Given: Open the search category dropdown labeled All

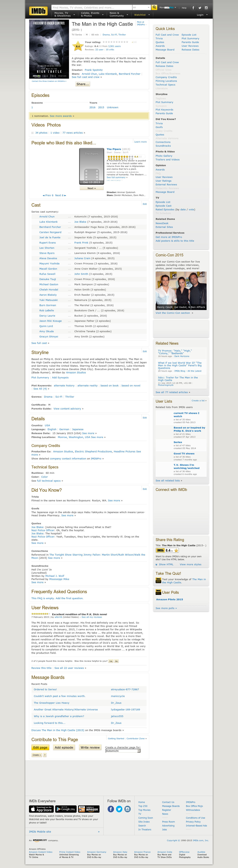Looking at the screenshot, I should point(141,7).
